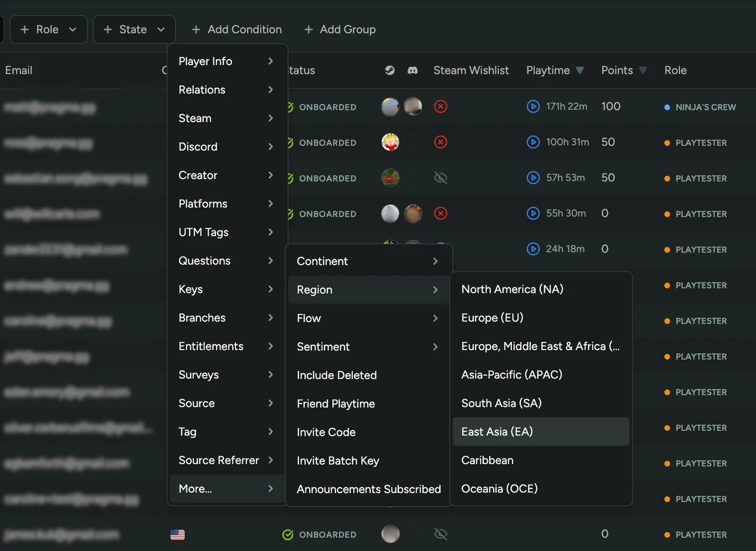Image resolution: width=756 pixels, height=551 pixels.
Task: Expand the Continent submenu
Action: [x=369, y=261]
